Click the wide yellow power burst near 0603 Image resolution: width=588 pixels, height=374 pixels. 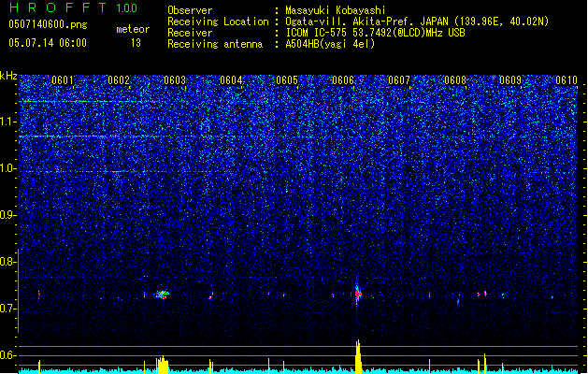(x=163, y=365)
